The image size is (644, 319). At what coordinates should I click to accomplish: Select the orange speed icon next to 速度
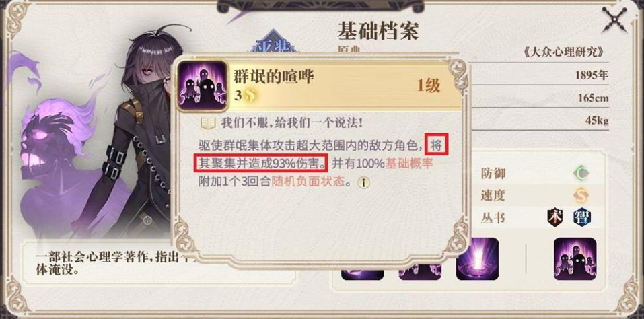[581, 195]
